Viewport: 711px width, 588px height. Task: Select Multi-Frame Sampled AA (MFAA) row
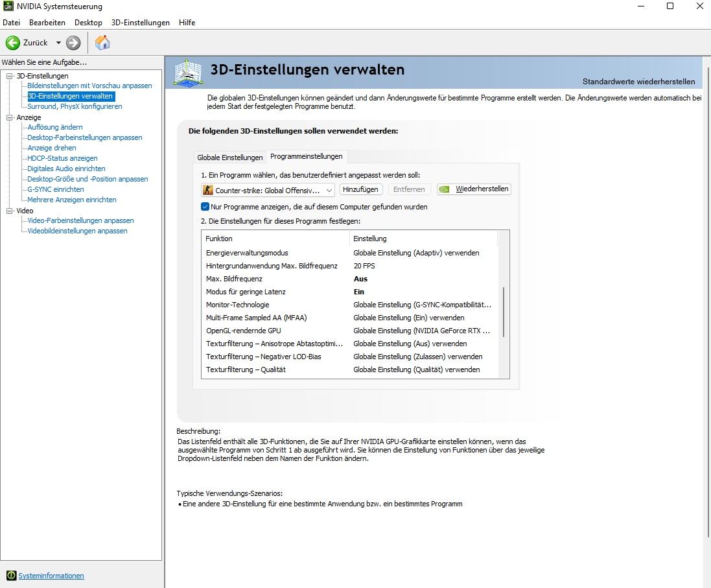click(x=349, y=318)
